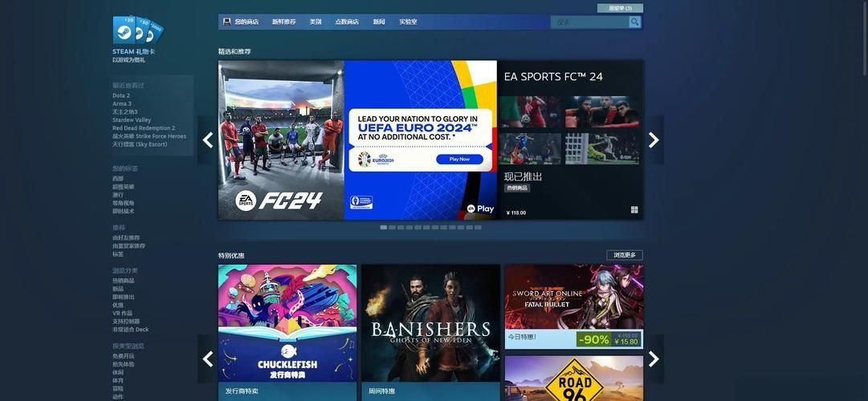Open the 类别 categories menu
The width and height of the screenshot is (868, 401).
click(x=316, y=22)
